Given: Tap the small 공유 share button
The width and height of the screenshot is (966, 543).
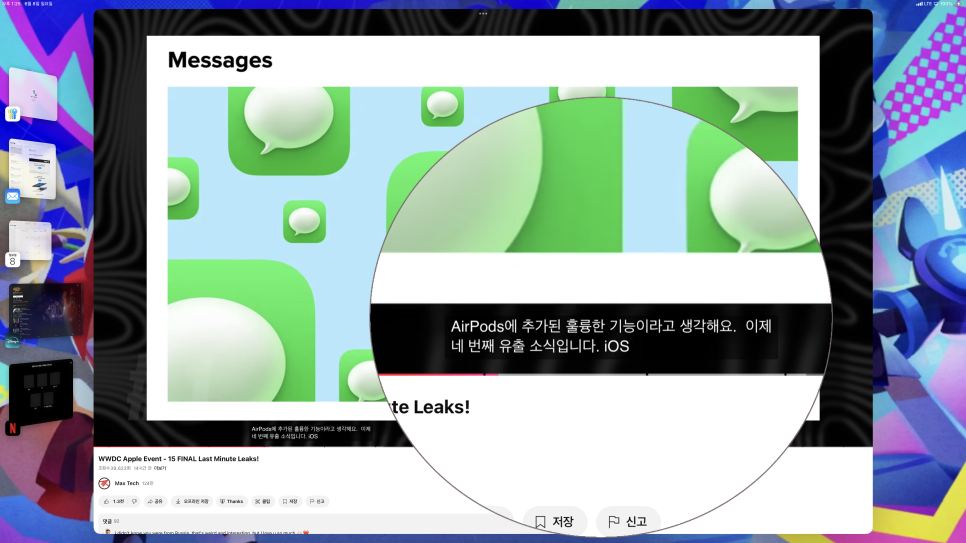Looking at the screenshot, I should (155, 502).
